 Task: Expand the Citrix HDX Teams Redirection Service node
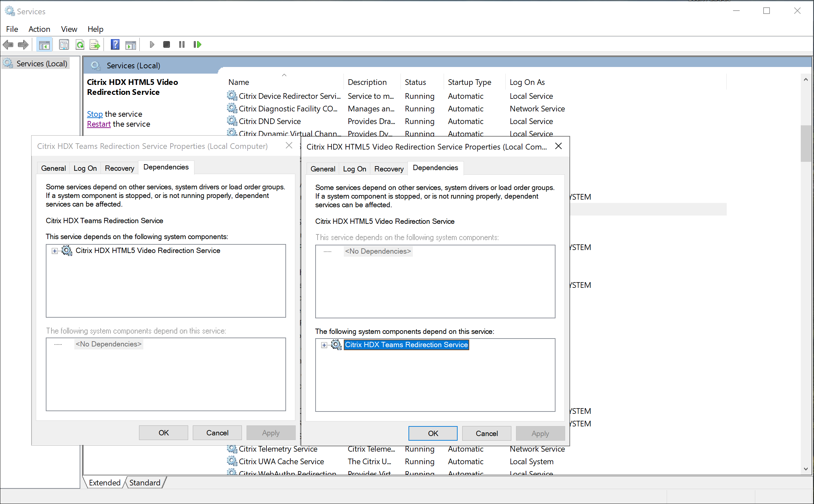click(x=324, y=345)
